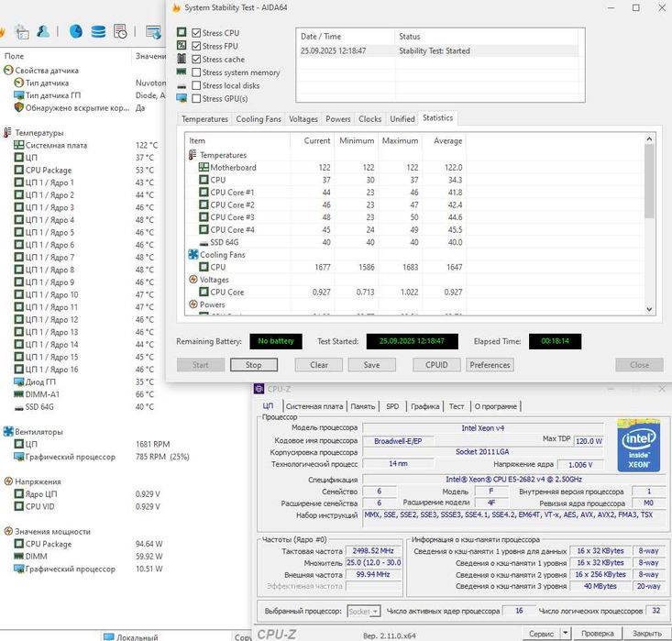Open the SPD tab in CPU-Z

tap(392, 406)
